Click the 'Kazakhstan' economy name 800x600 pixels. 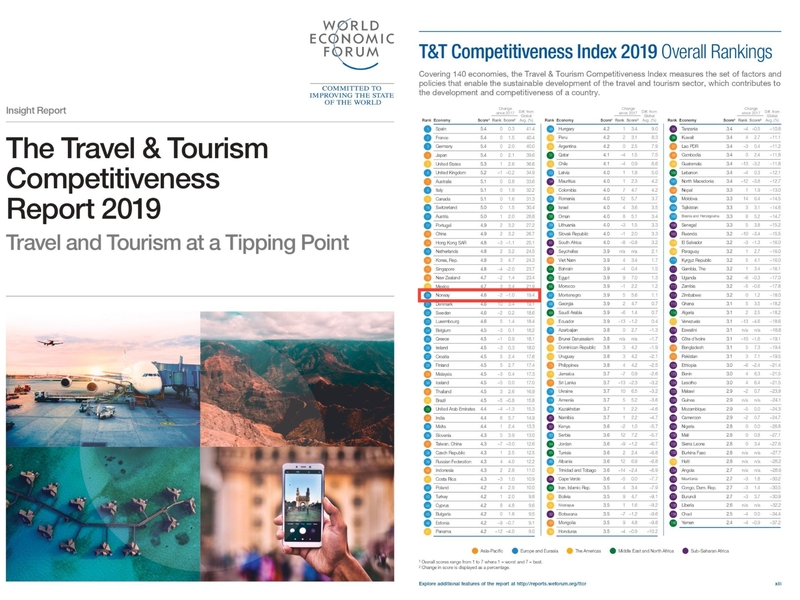click(569, 409)
